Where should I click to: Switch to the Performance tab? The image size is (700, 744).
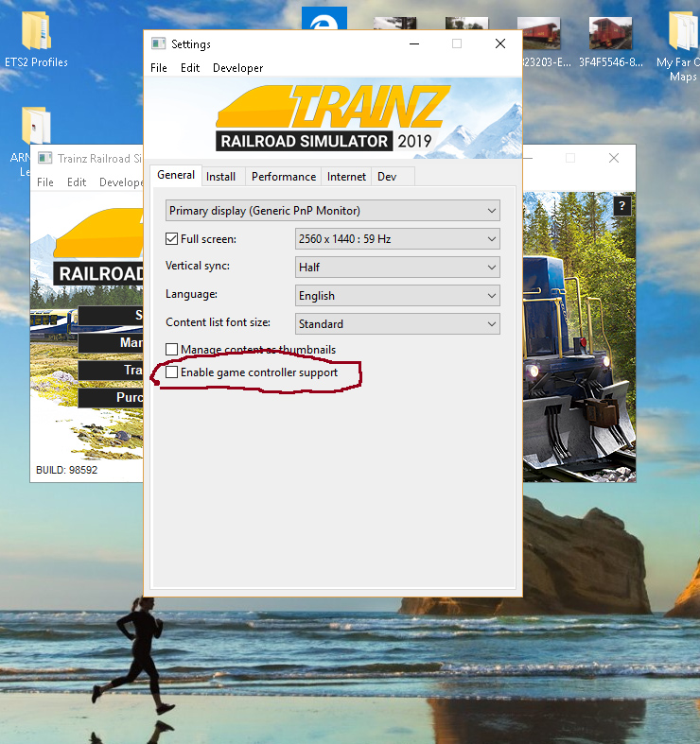click(284, 177)
